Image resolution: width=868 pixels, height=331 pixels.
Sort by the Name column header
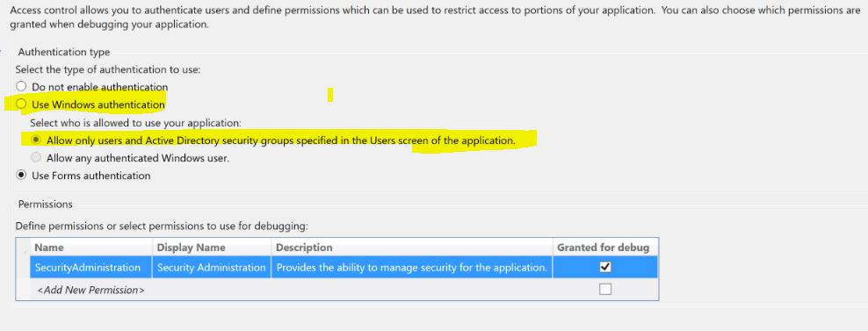(x=91, y=248)
